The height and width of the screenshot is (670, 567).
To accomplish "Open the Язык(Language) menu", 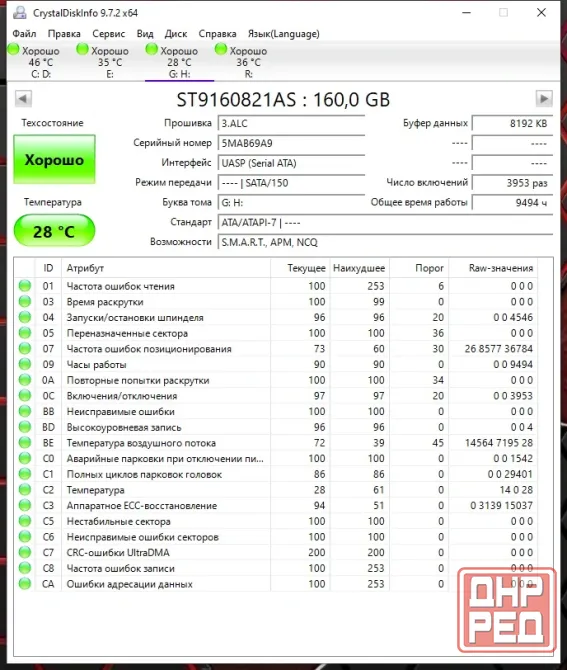I will click(x=284, y=34).
